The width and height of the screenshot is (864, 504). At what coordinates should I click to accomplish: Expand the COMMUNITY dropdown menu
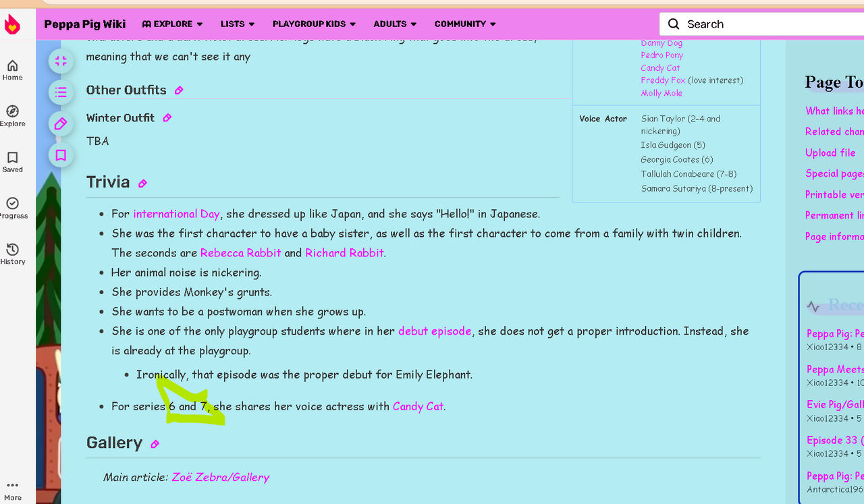pos(465,24)
